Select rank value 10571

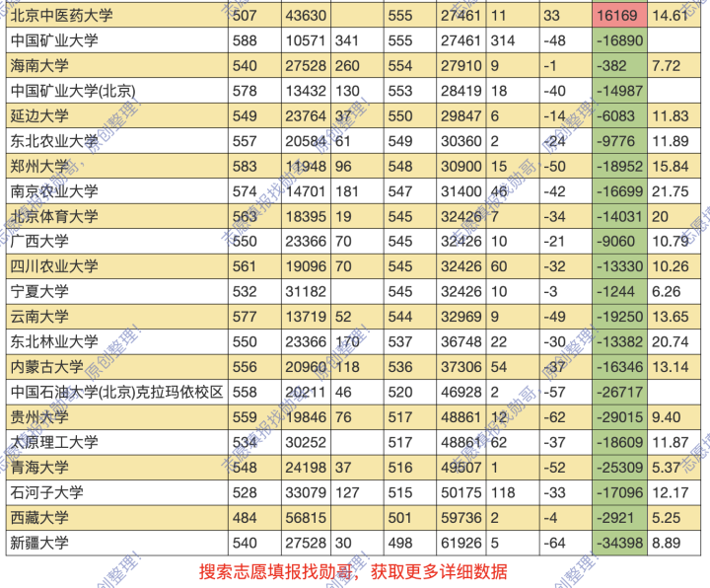[306, 40]
